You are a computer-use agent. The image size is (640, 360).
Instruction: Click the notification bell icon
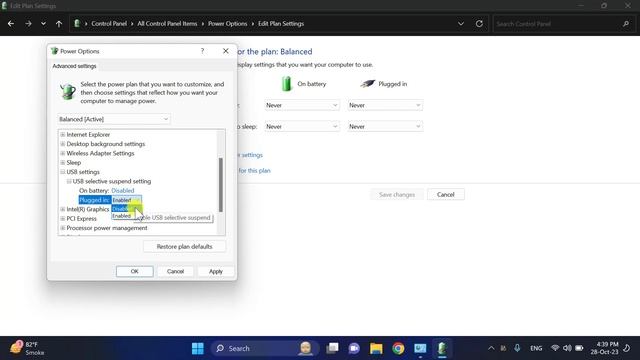(x=627, y=348)
